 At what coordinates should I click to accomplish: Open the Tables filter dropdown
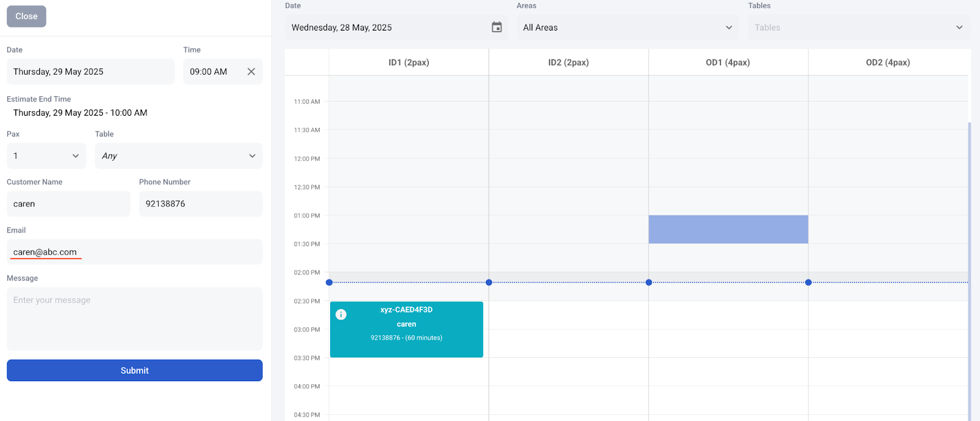point(859,28)
